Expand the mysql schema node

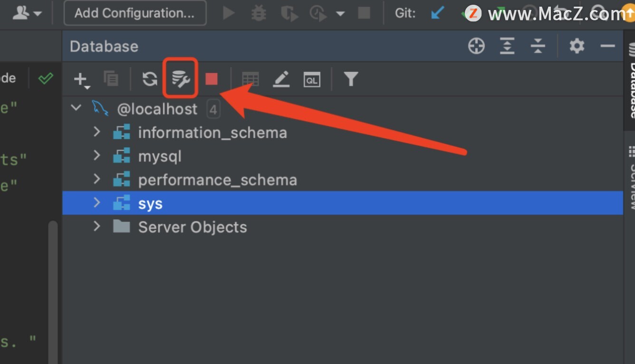tap(97, 155)
